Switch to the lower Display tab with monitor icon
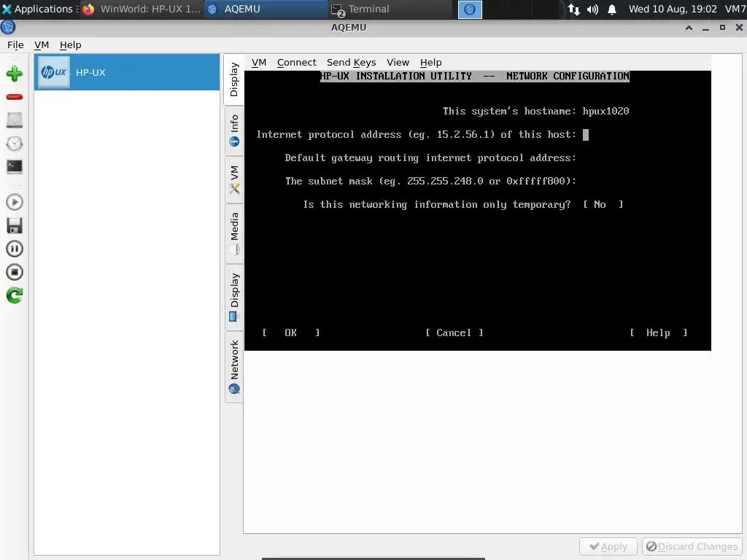747x560 pixels. click(234, 297)
